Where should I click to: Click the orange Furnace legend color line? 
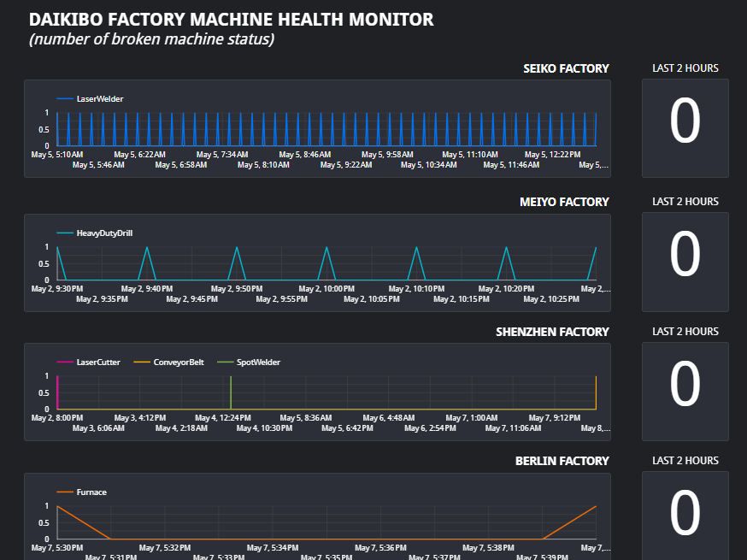tap(65, 492)
